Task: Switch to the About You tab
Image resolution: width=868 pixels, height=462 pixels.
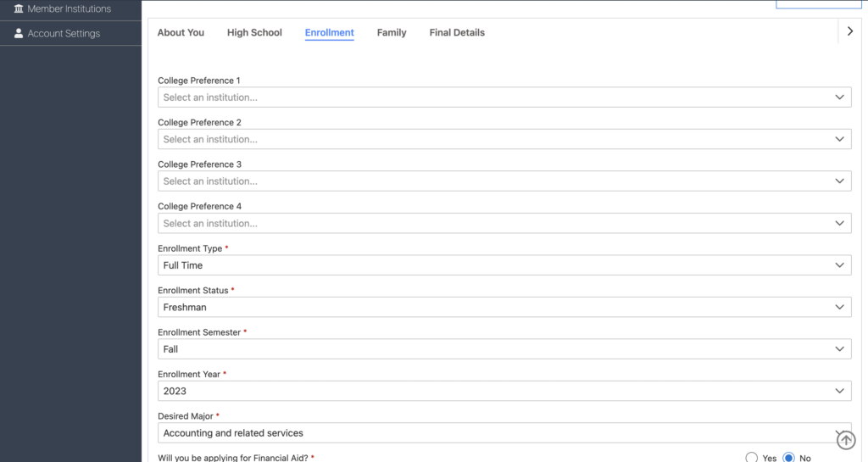Action: click(x=181, y=33)
